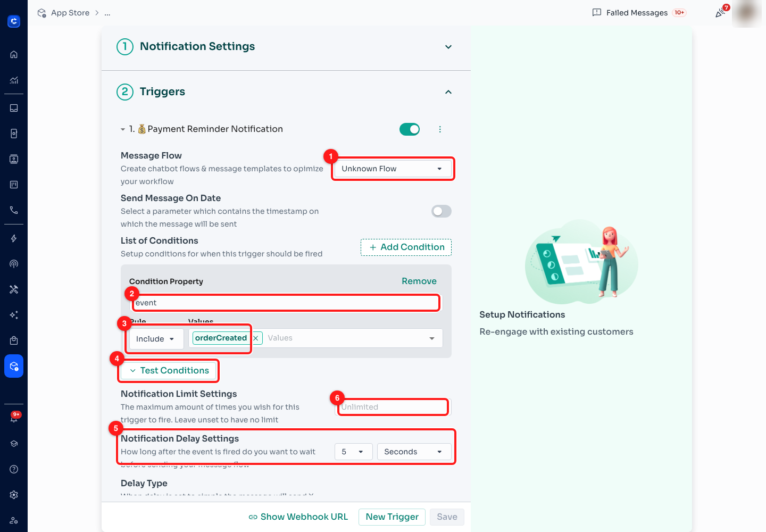Open the user settings icon in sidebar
Screen dimensions: 766x532
[x=14, y=520]
